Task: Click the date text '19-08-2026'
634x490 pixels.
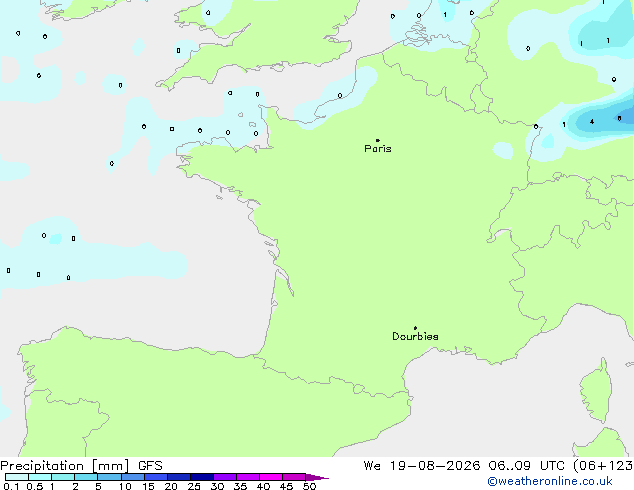Action: point(435,466)
